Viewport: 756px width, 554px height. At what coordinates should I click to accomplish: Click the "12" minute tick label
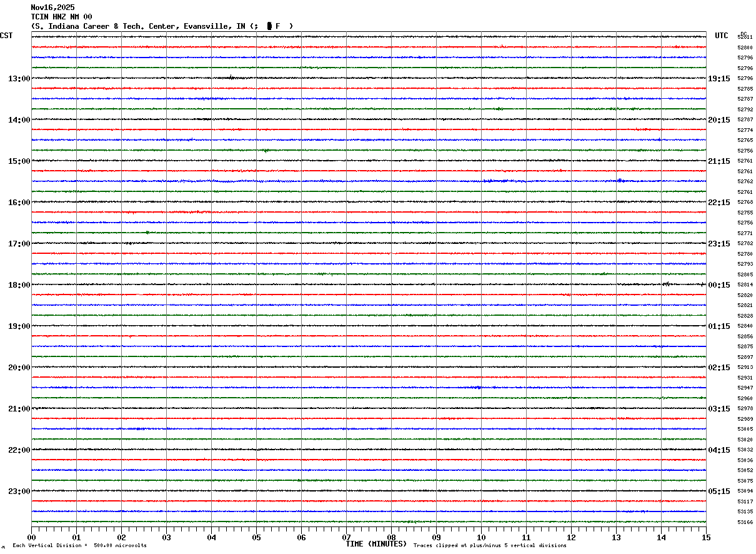point(571,537)
